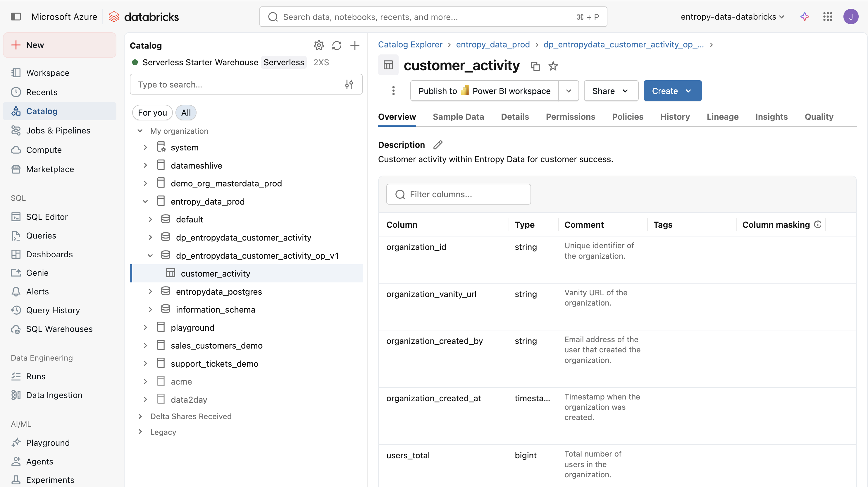Open catalog filter options beside the search box

(349, 84)
